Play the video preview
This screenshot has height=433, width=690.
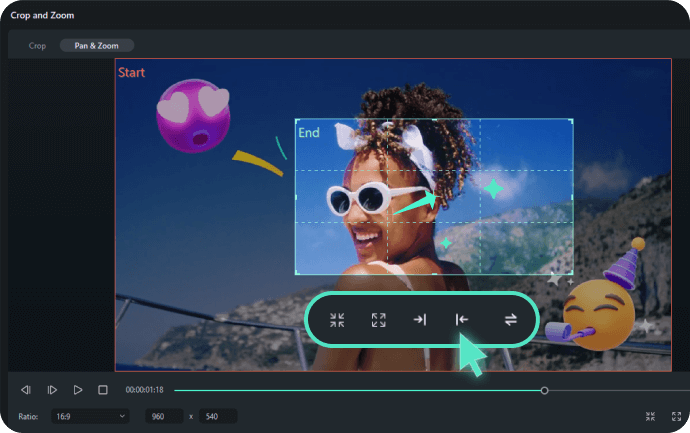(78, 390)
